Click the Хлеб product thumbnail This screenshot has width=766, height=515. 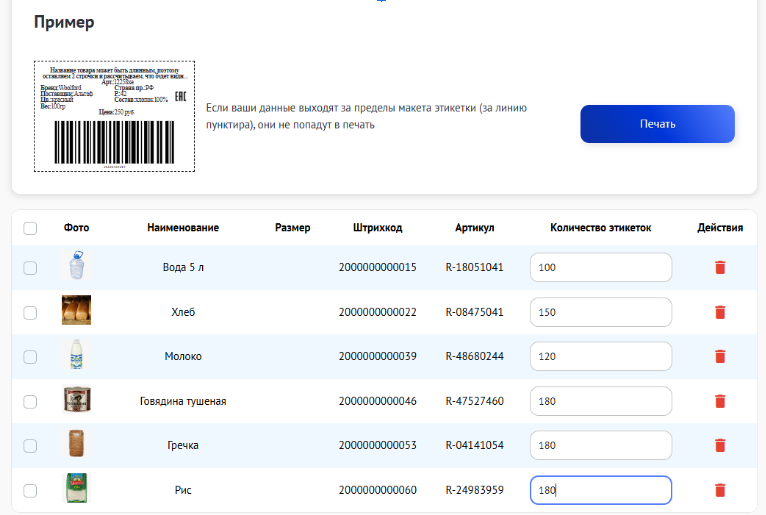(x=76, y=311)
